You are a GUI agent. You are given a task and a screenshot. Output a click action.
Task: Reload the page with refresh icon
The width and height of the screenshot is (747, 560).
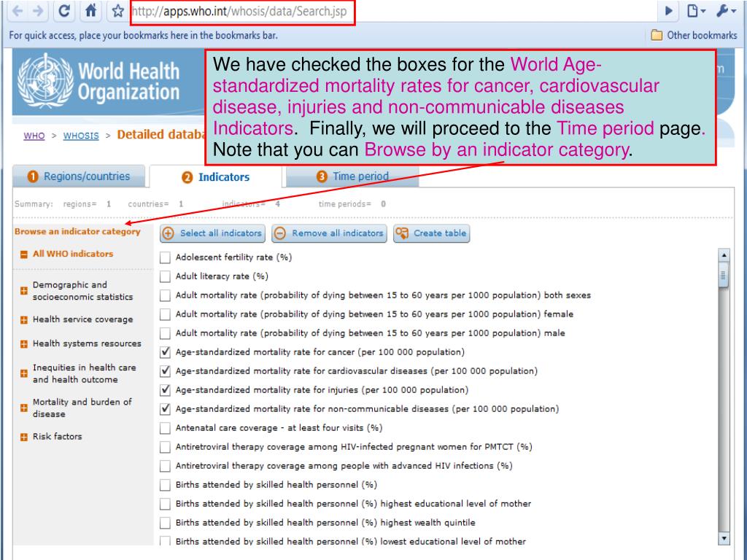click(x=64, y=10)
